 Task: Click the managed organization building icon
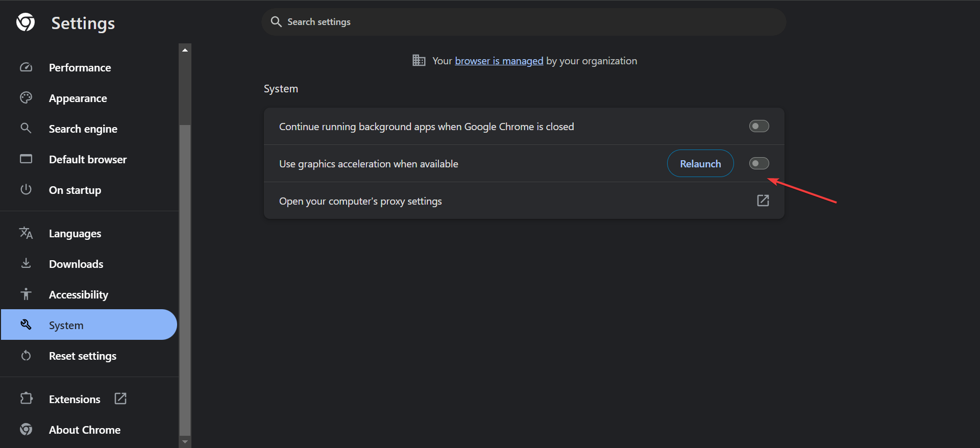pos(419,60)
